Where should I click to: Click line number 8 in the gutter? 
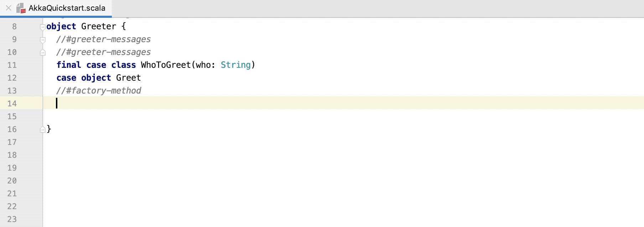(x=14, y=26)
